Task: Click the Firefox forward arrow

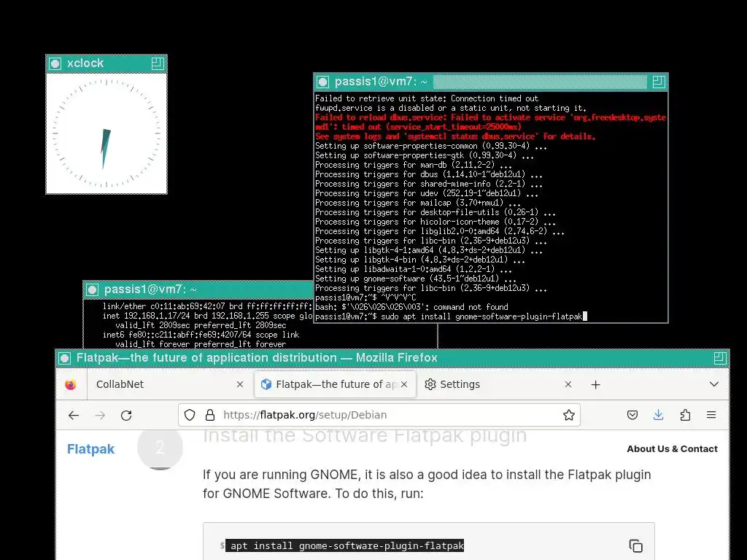Action: pos(100,415)
